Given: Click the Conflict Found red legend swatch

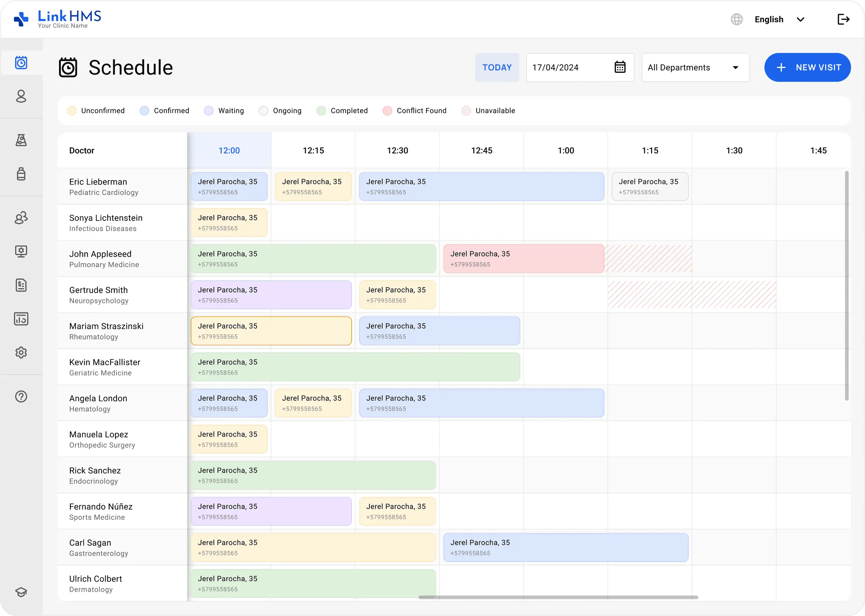Looking at the screenshot, I should point(387,111).
